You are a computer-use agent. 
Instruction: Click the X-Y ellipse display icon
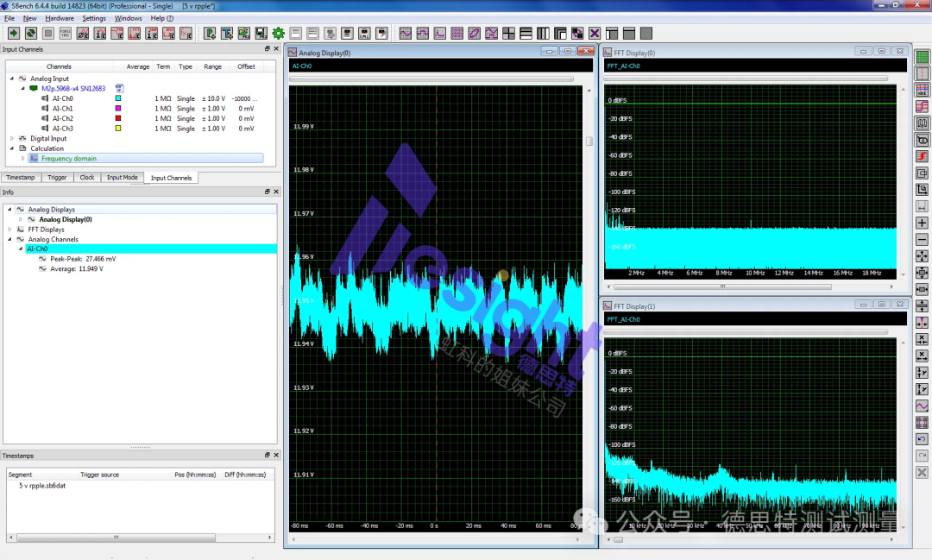pos(475,34)
